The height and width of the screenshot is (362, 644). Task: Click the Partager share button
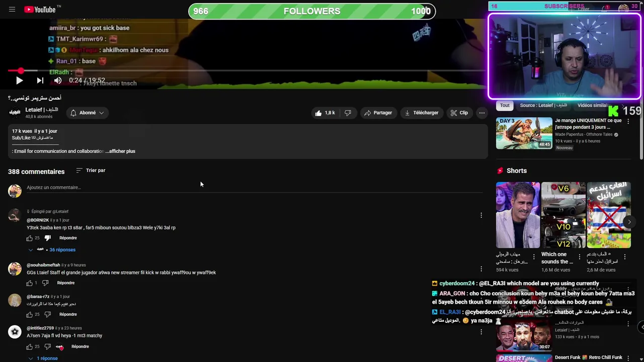[378, 113]
